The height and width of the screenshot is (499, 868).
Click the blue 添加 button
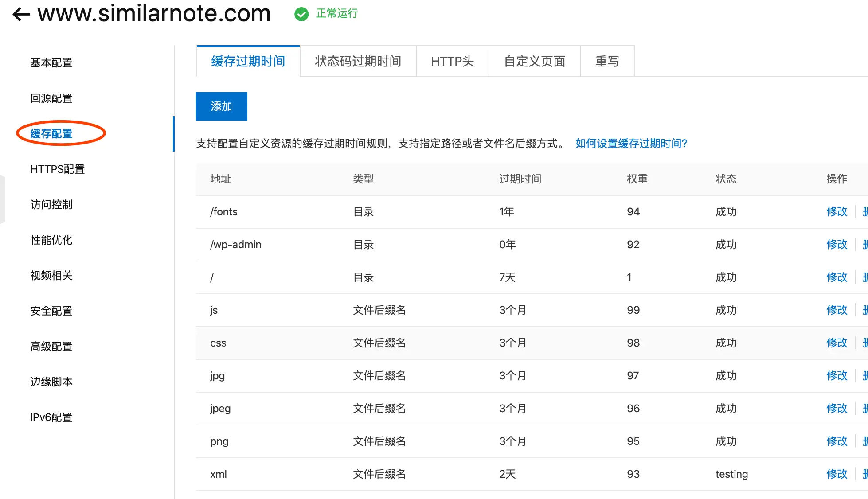click(221, 106)
